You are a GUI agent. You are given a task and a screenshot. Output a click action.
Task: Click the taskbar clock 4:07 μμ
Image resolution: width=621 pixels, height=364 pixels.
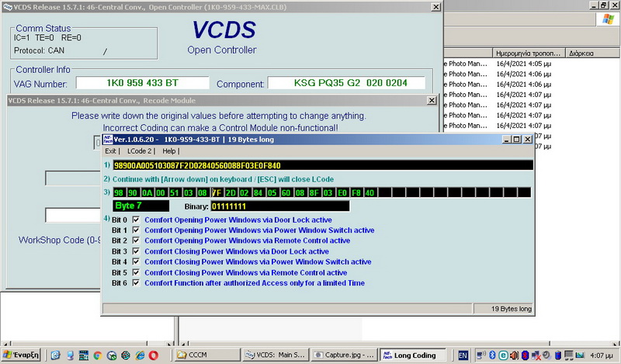pos(601,355)
